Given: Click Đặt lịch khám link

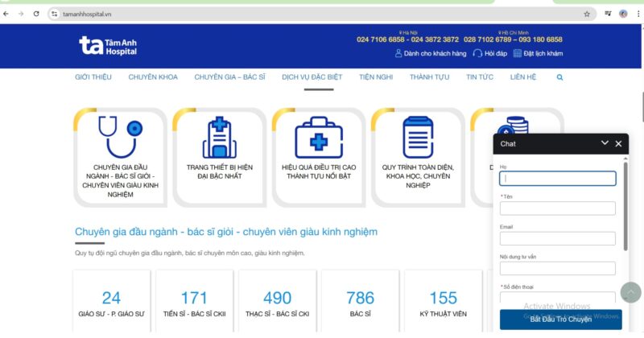Looking at the screenshot, I should [x=538, y=53].
